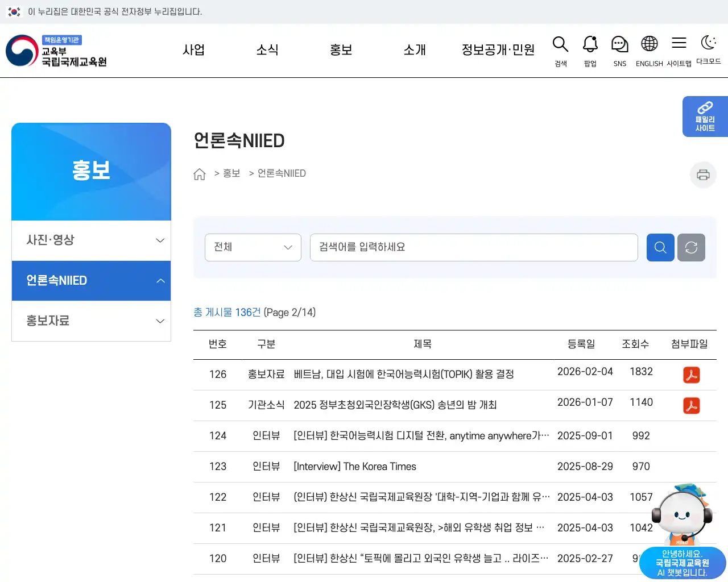Go home via breadcrumb house icon

200,174
